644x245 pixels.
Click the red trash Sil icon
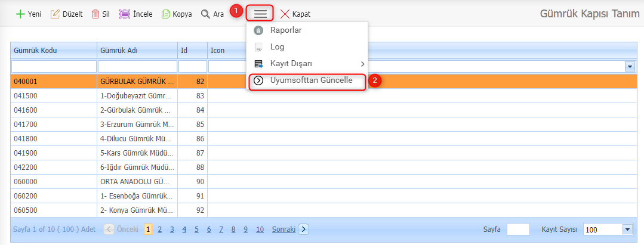95,14
